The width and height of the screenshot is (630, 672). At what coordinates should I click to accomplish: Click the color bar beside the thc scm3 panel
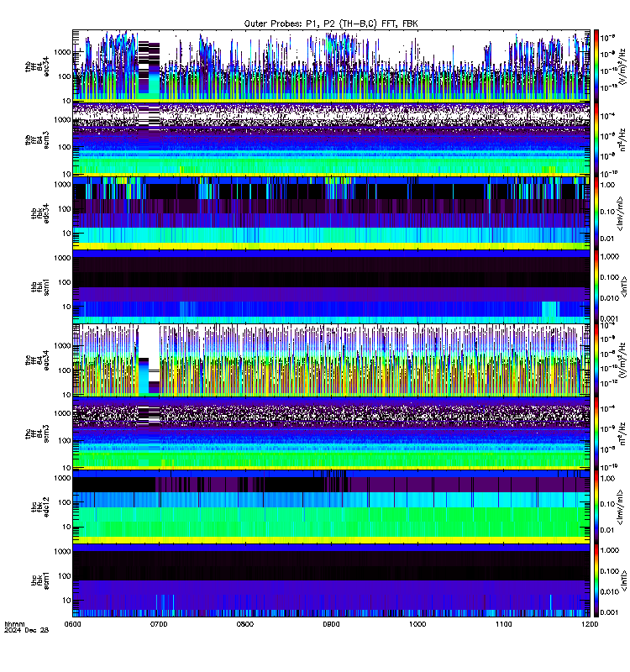(x=596, y=433)
